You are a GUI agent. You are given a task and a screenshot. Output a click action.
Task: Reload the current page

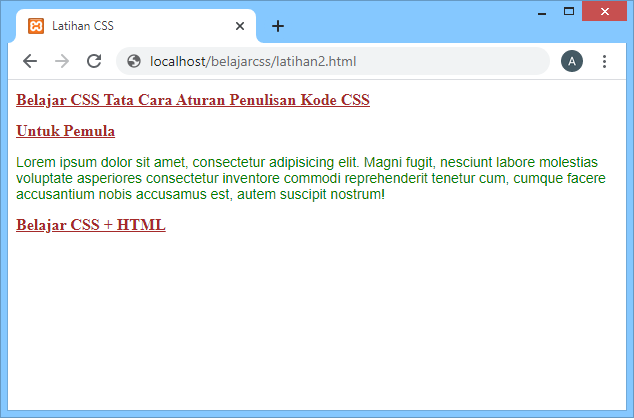coord(94,61)
